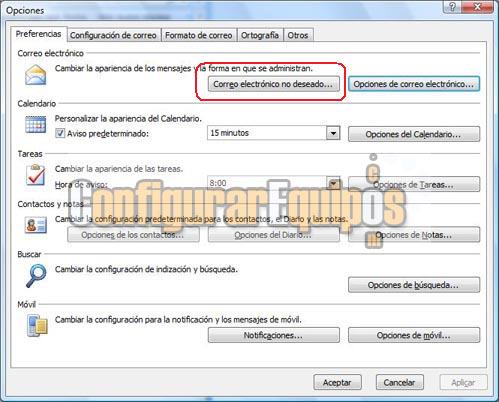499x402 pixels.
Task: Click the 15 minutos combo box field
Action: 273,133
